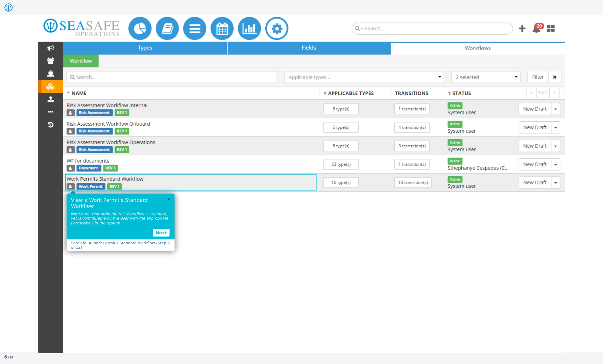Click user icon under Risk Assessment Workflow Internal
The height and width of the screenshot is (364, 603).
(70, 113)
